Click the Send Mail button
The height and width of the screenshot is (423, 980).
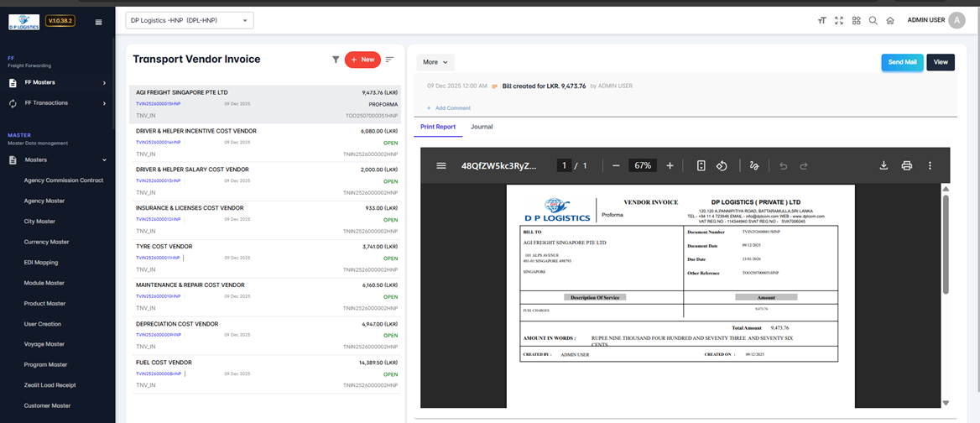902,62
